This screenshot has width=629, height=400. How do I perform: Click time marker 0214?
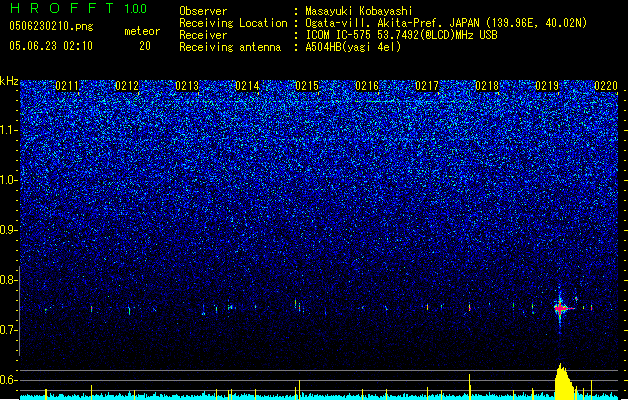[x=247, y=86]
